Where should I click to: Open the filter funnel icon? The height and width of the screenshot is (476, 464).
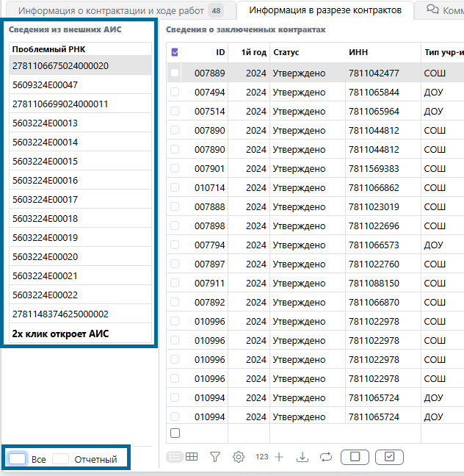pyautogui.click(x=215, y=457)
